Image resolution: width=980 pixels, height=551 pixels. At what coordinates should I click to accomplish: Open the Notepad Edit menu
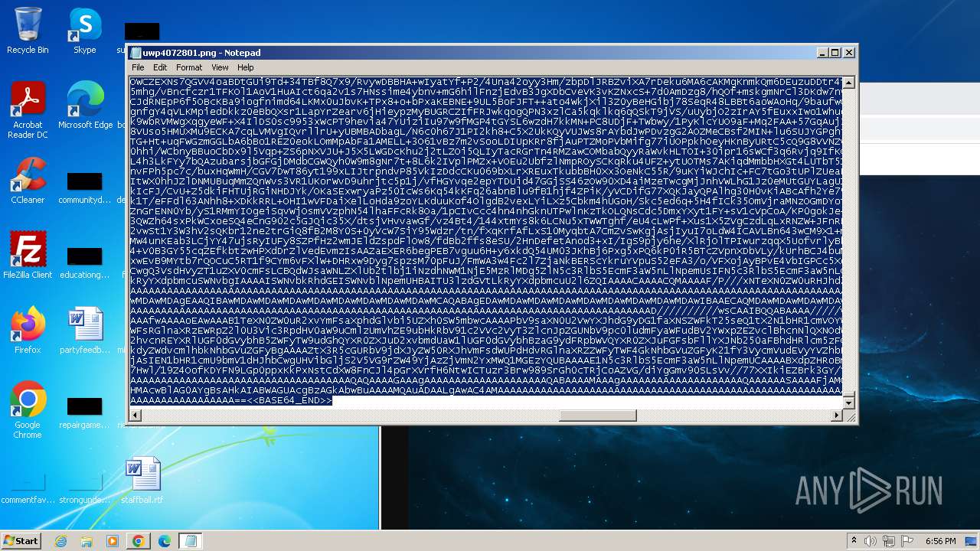tap(160, 67)
